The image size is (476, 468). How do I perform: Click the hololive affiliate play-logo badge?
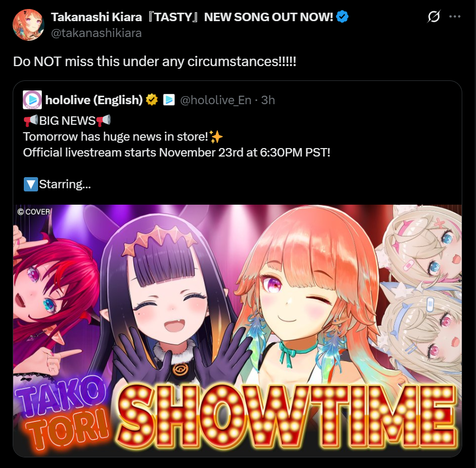pyautogui.click(x=169, y=100)
